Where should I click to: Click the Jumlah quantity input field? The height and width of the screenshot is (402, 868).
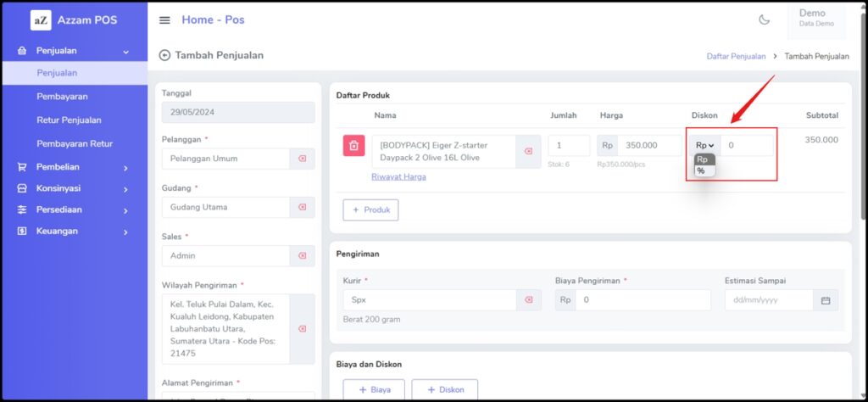pyautogui.click(x=568, y=145)
